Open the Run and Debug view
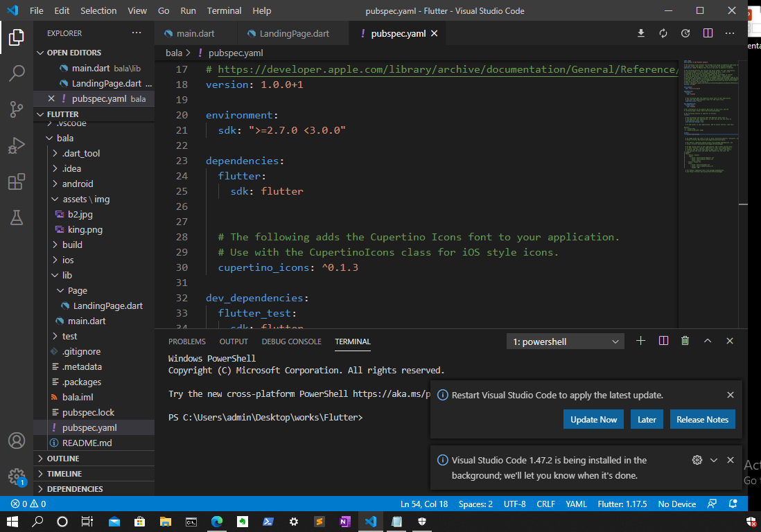Image resolution: width=761 pixels, height=532 pixels. [x=17, y=145]
